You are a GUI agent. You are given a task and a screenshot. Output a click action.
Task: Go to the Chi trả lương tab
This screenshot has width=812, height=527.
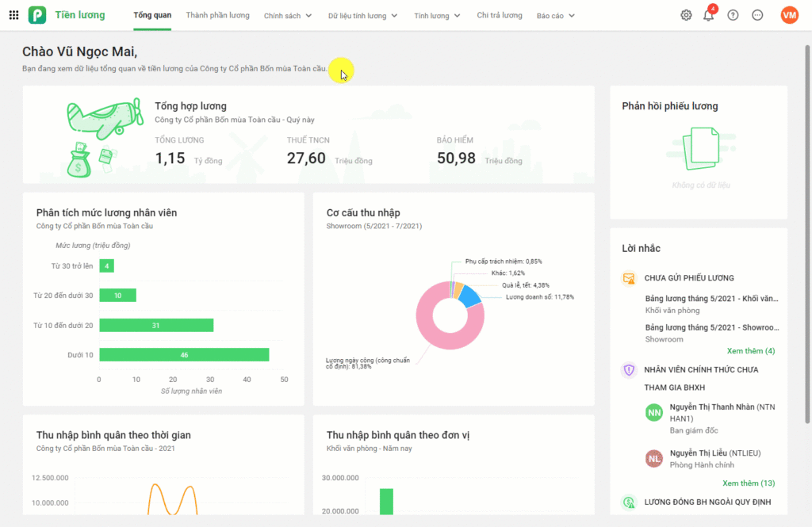pos(500,15)
